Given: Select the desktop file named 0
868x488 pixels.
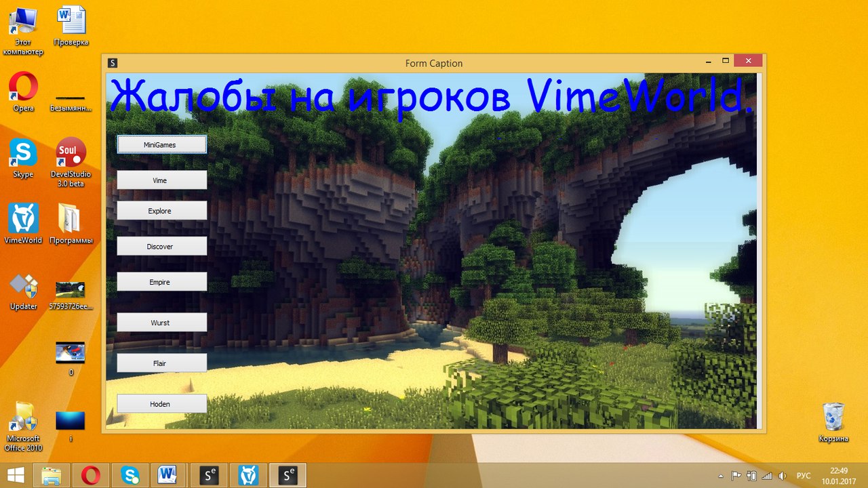Looking at the screenshot, I should coord(71,359).
